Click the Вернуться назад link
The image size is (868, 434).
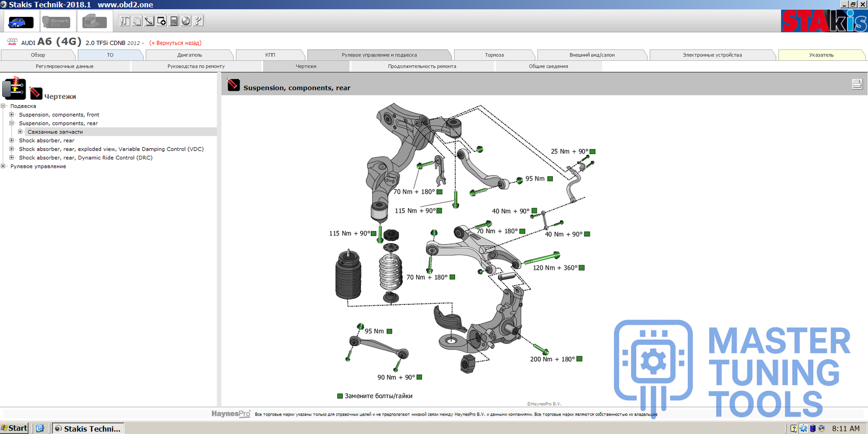point(175,43)
